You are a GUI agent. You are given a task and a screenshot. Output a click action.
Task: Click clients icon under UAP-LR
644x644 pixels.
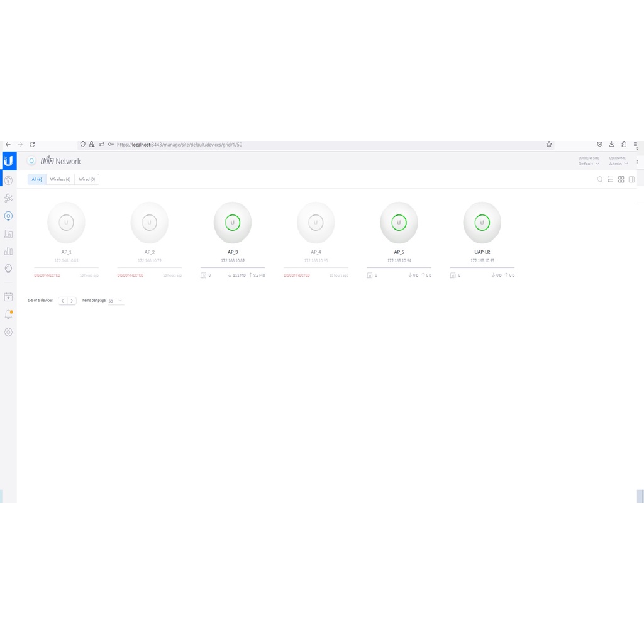pos(453,275)
